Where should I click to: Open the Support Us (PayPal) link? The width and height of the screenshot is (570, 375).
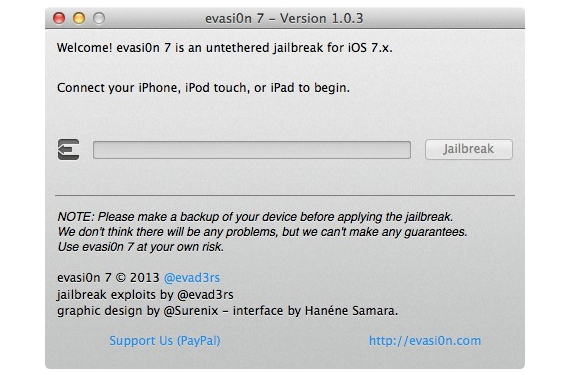pyautogui.click(x=165, y=340)
